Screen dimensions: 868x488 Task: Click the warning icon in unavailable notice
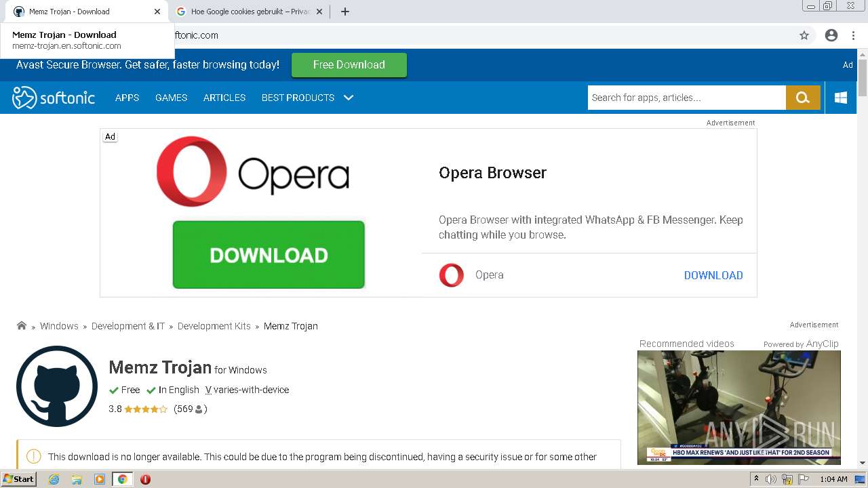(x=33, y=457)
